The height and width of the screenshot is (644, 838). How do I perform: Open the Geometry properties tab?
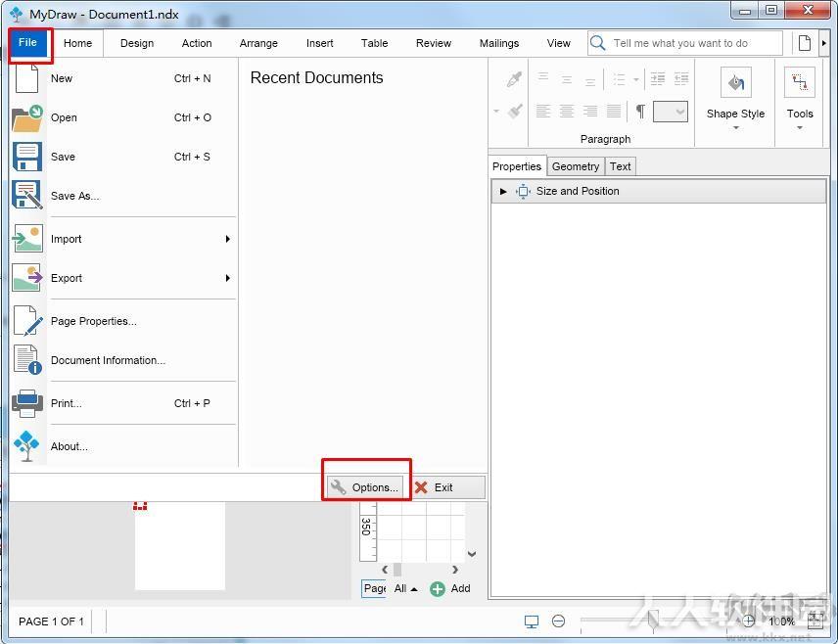[576, 166]
